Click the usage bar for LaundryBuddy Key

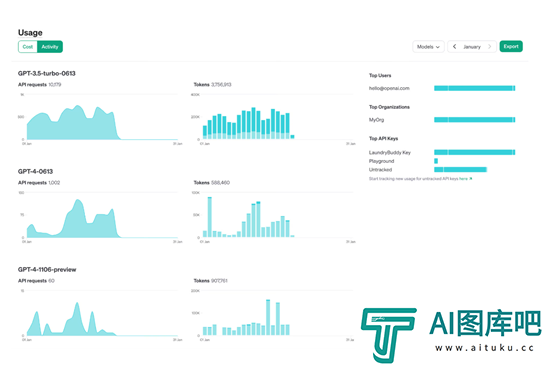[x=475, y=152]
